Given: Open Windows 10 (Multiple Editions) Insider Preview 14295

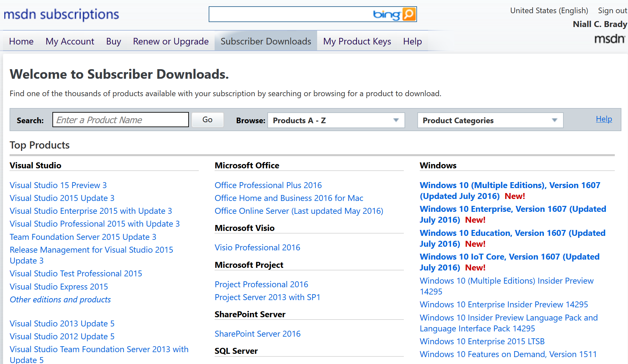Looking at the screenshot, I should 506,286.
